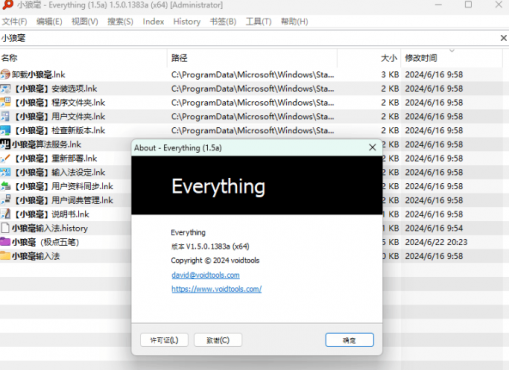
Task: Select the 【小狼毫】用户资料同步.lnk file name
Action: click(63, 186)
